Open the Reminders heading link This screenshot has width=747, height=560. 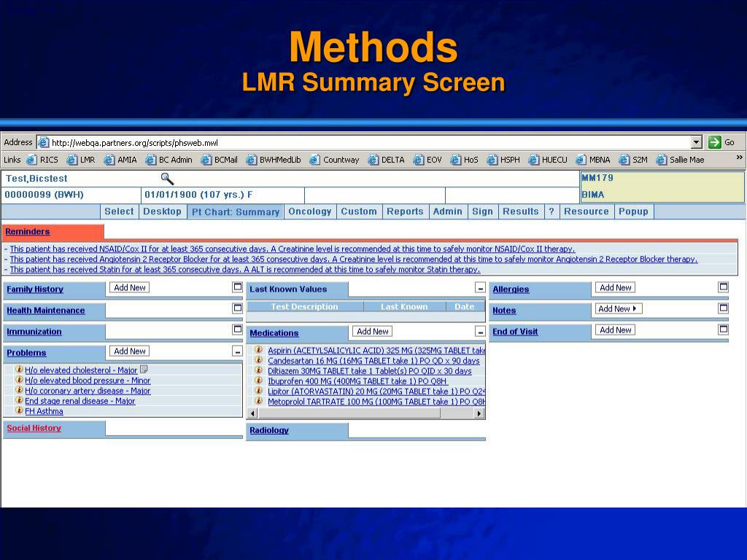click(x=28, y=231)
